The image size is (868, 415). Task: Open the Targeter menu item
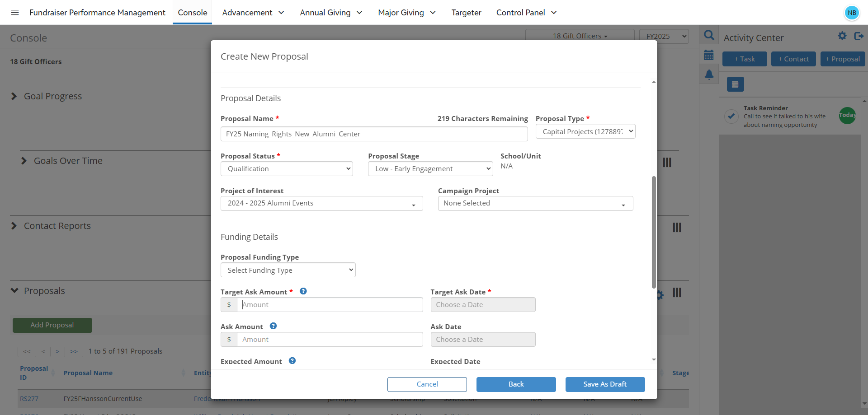point(466,13)
